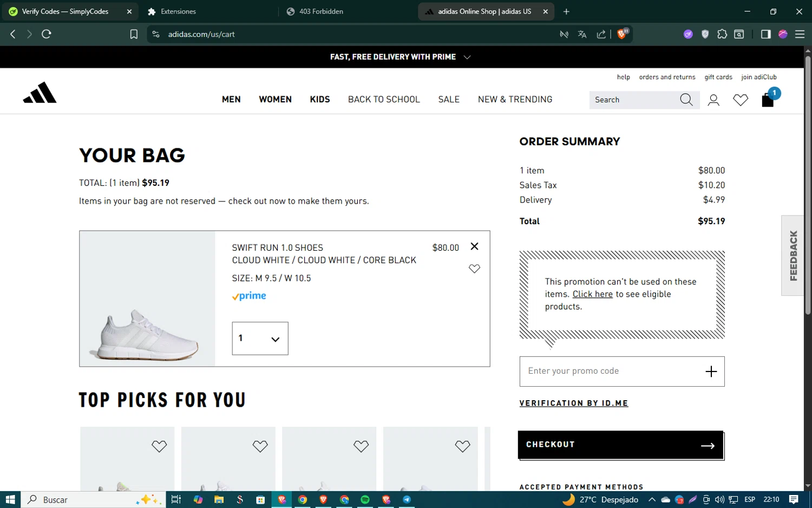Image resolution: width=812 pixels, height=508 pixels.
Task: Open Task View in taskbar
Action: click(x=176, y=499)
